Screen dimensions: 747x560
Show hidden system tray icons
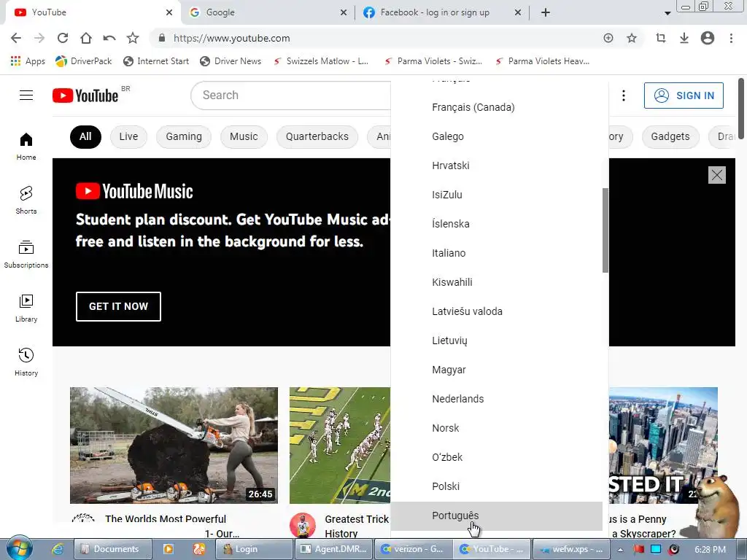[x=620, y=550]
